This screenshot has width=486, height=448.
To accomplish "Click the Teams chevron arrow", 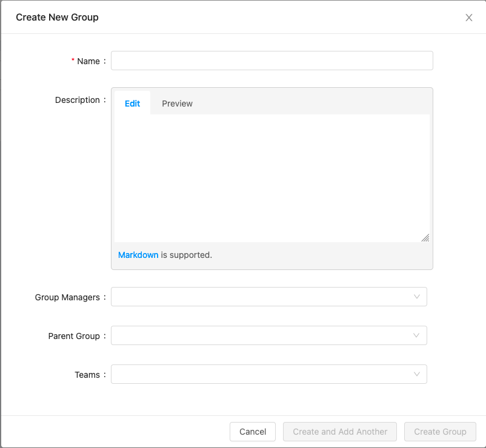I will pyautogui.click(x=416, y=374).
